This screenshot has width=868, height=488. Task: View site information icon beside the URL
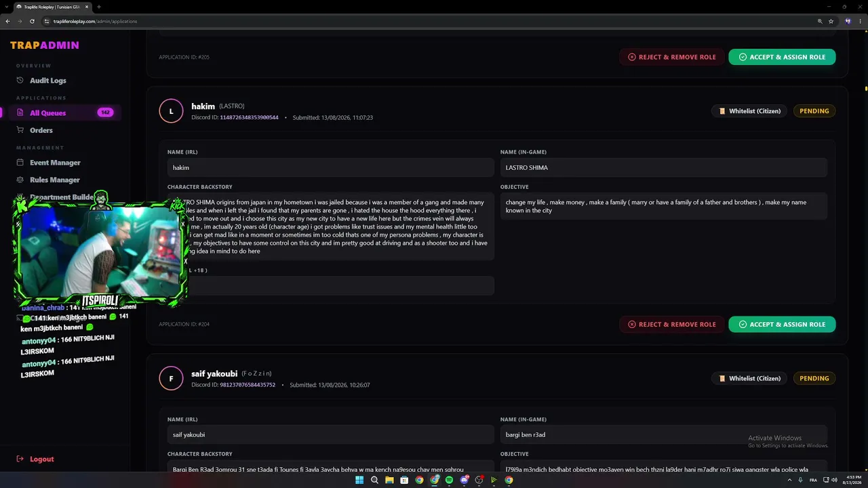click(47, 21)
